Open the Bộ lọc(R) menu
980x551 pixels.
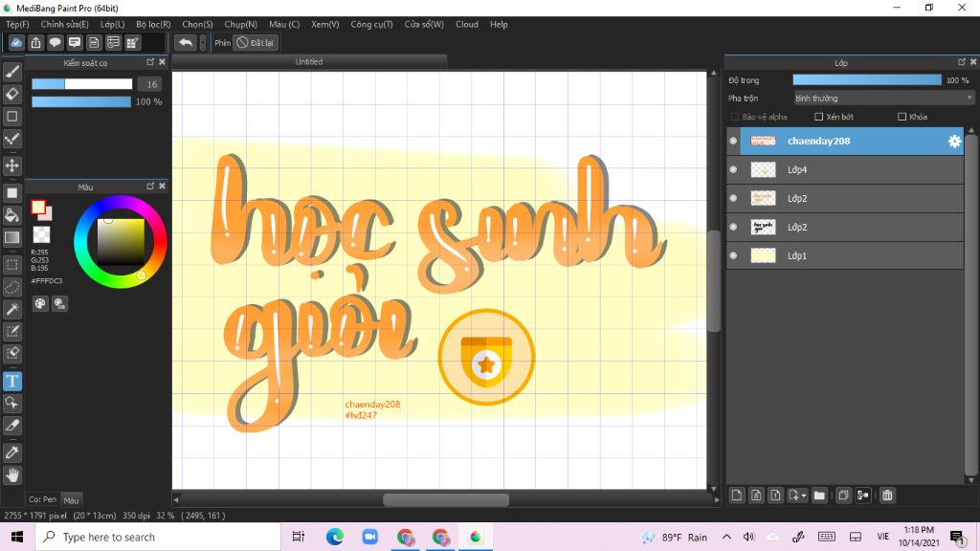point(153,24)
